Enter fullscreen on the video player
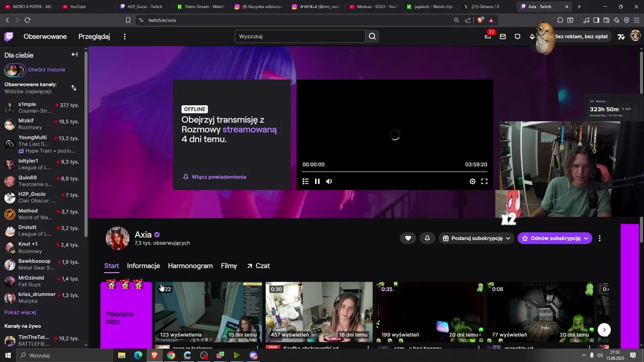Screen dimensions: 644x362 click(485, 182)
